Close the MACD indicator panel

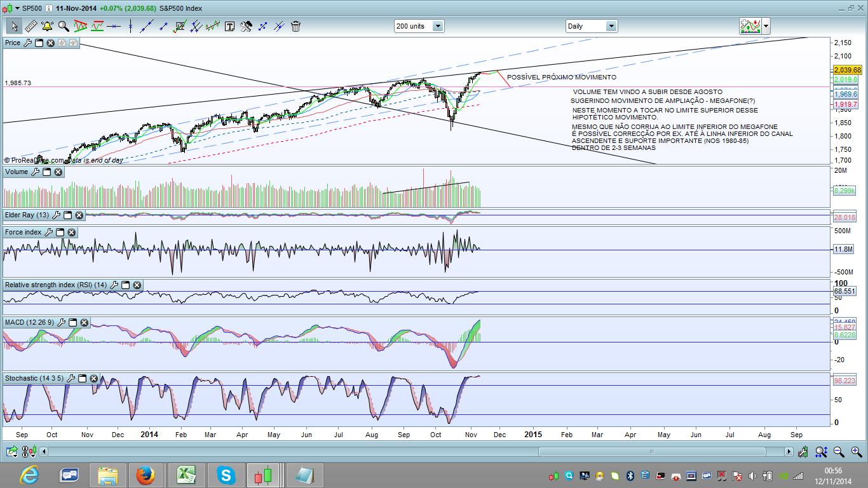84,323
